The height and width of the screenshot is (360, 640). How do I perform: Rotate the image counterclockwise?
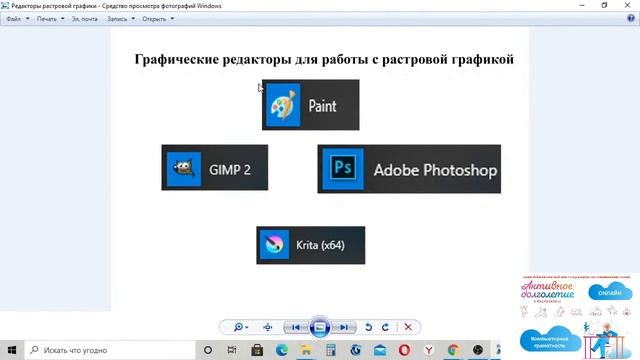(369, 327)
